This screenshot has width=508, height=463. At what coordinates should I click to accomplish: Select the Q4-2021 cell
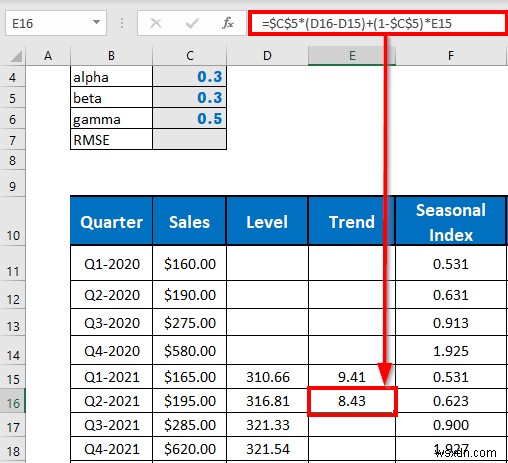click(x=111, y=449)
